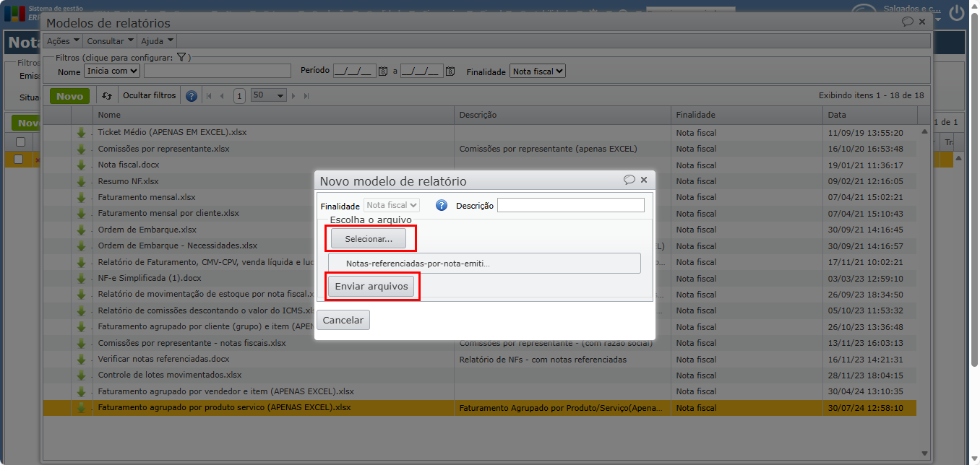Click the blue help icon in list toolbar
980x465 pixels.
point(192,95)
